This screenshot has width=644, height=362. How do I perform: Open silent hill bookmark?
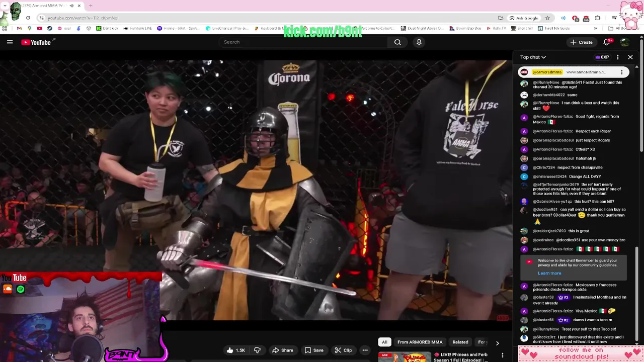[x=521, y=28]
